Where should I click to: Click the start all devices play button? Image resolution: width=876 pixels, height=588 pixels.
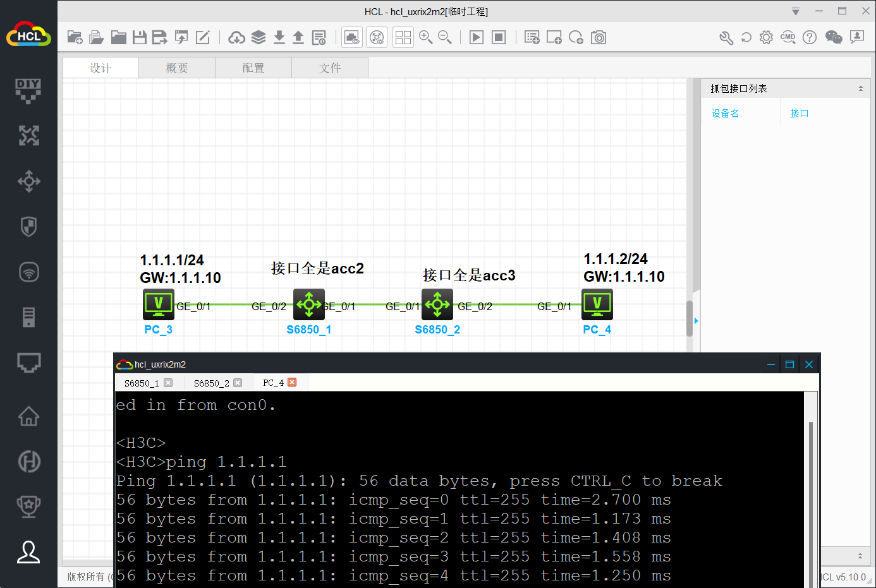[477, 38]
